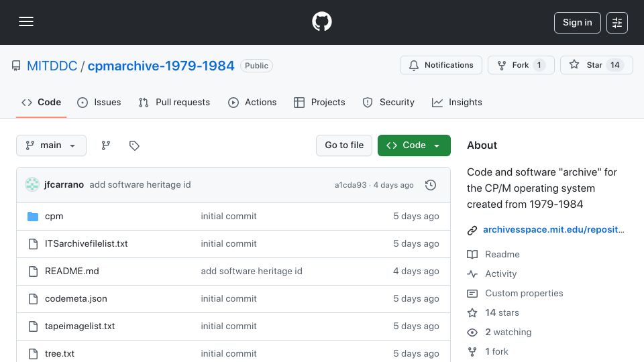644x362 pixels.
Task: Click 'initial commit' message in cpm row
Action: [229, 217]
